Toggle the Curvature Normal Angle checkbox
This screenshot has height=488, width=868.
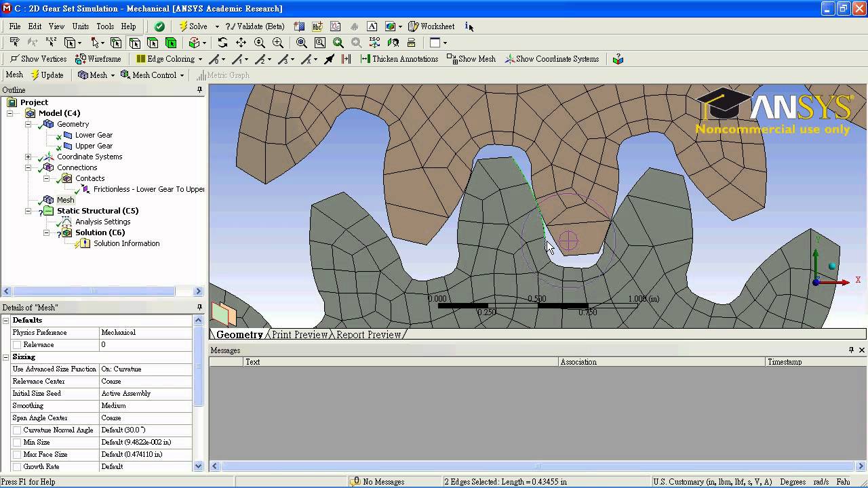[x=17, y=430]
